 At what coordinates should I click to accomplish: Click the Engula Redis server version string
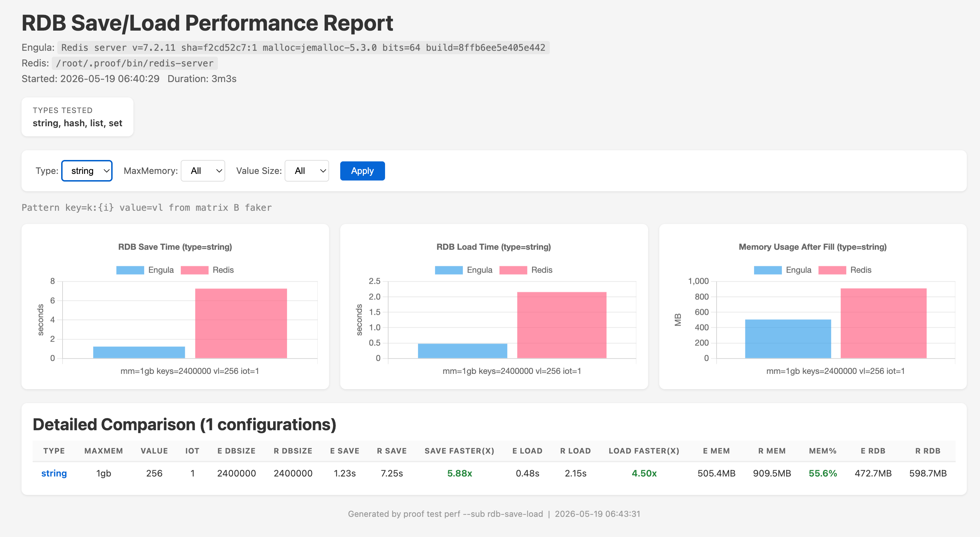[x=303, y=48]
